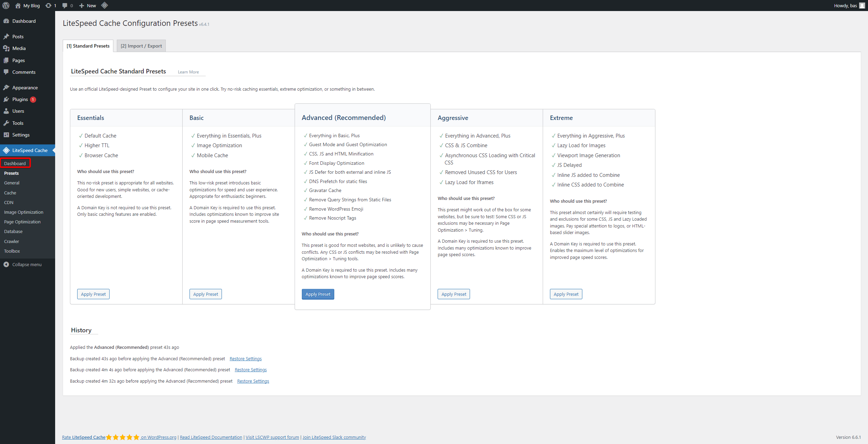Open Plugins in the sidebar menu
Image resolution: width=868 pixels, height=444 pixels.
(20, 99)
